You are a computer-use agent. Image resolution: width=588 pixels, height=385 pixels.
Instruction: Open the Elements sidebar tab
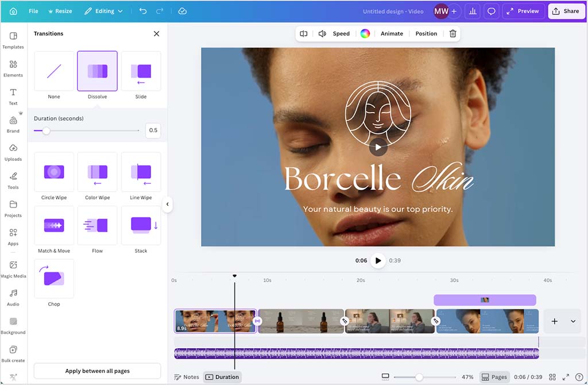click(13, 68)
